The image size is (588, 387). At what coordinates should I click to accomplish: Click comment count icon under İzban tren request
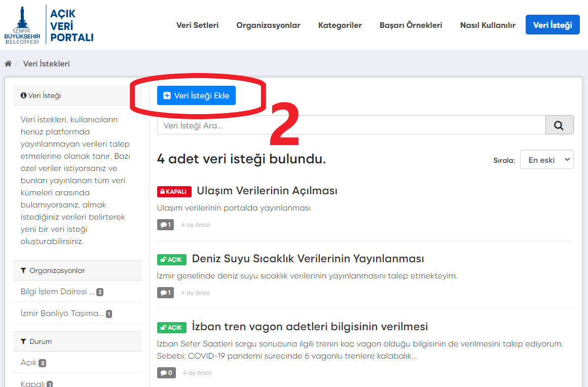(x=166, y=373)
